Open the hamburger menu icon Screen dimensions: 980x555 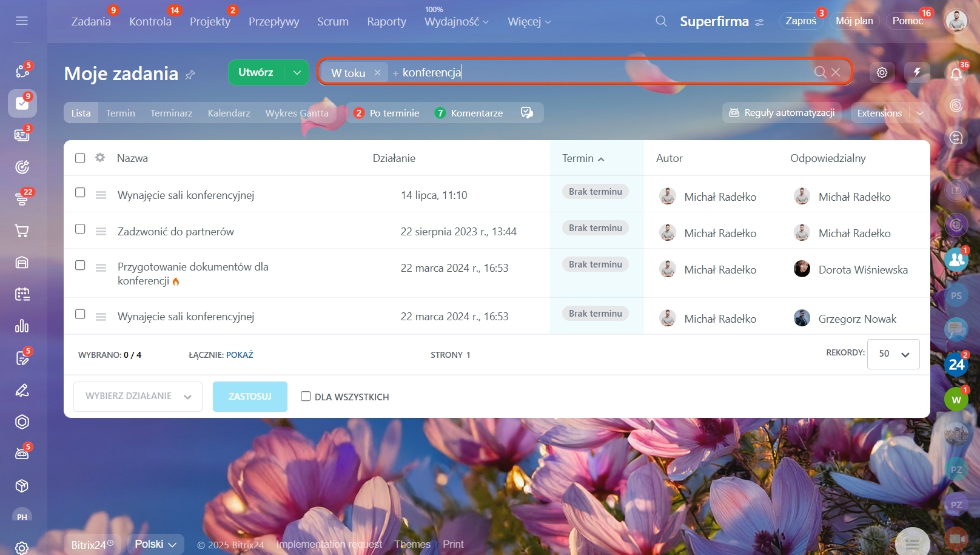[22, 21]
